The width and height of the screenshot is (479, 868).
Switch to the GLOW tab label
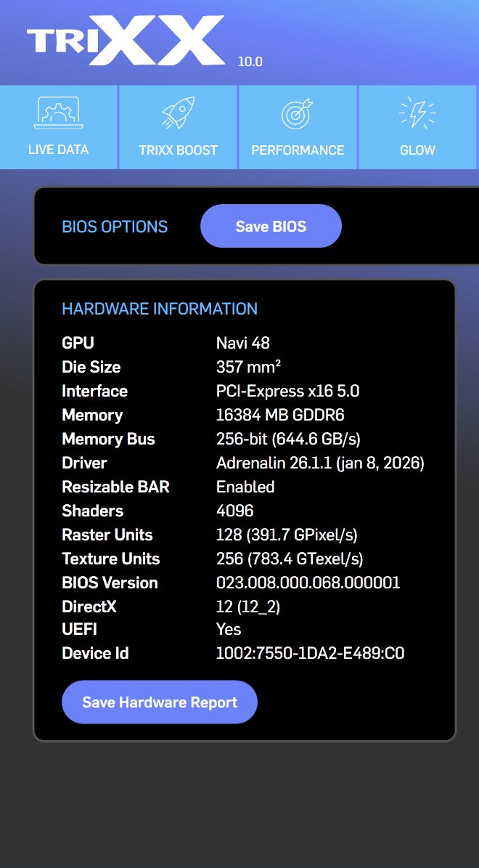point(417,150)
